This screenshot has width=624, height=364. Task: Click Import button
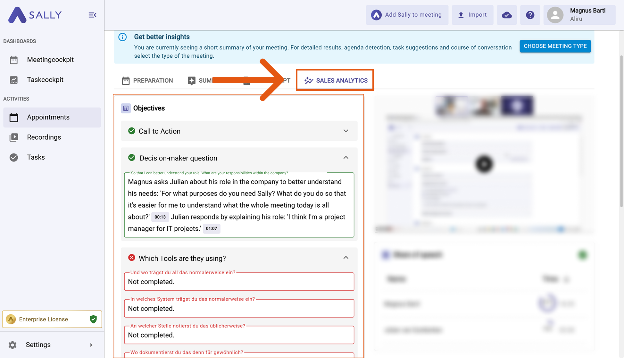click(472, 15)
